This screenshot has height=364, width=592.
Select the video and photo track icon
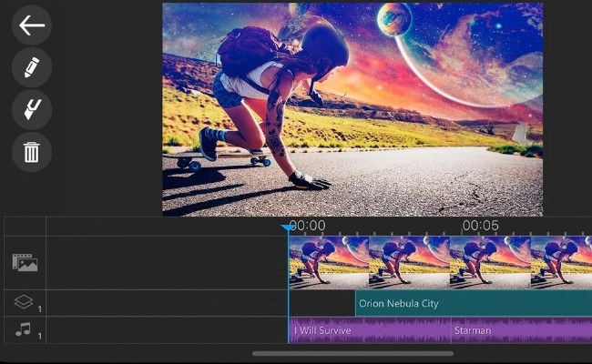point(25,263)
